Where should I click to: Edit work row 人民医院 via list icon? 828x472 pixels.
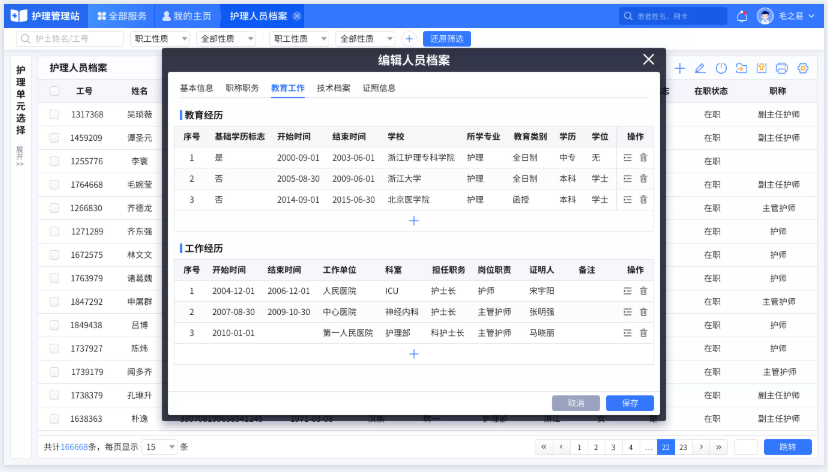627,291
